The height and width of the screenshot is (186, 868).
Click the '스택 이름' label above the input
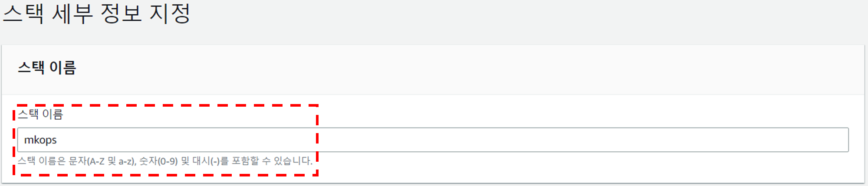click(40, 114)
